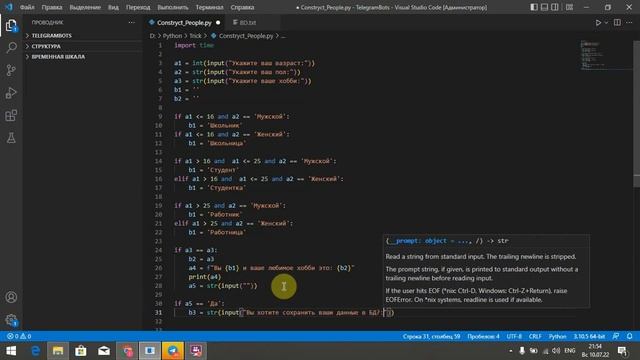Show hidden tray icons chevron
The image size is (640, 360).
coord(510,351)
